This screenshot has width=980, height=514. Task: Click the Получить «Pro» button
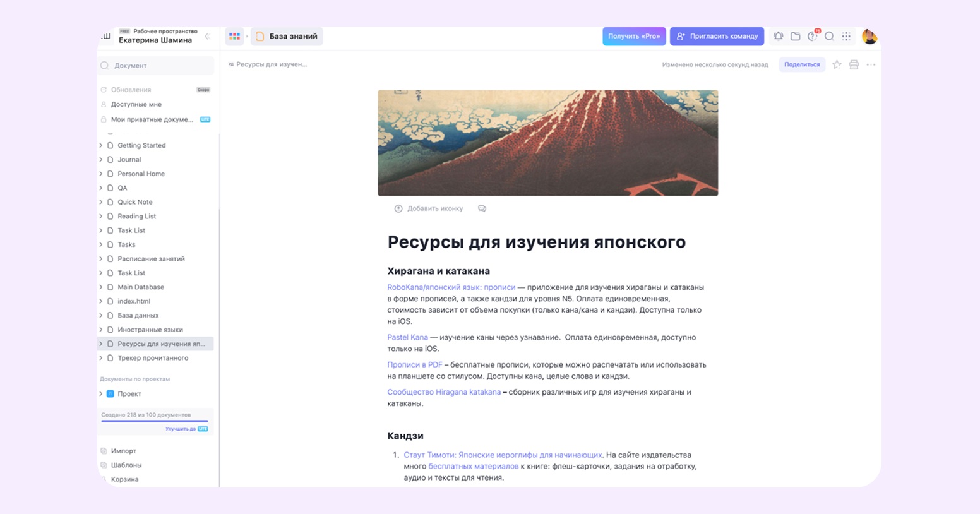click(x=634, y=36)
